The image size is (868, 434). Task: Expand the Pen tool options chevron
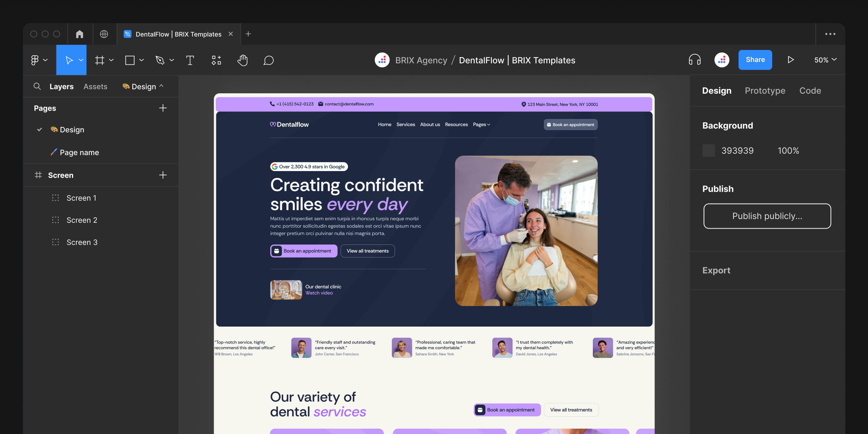[172, 60]
